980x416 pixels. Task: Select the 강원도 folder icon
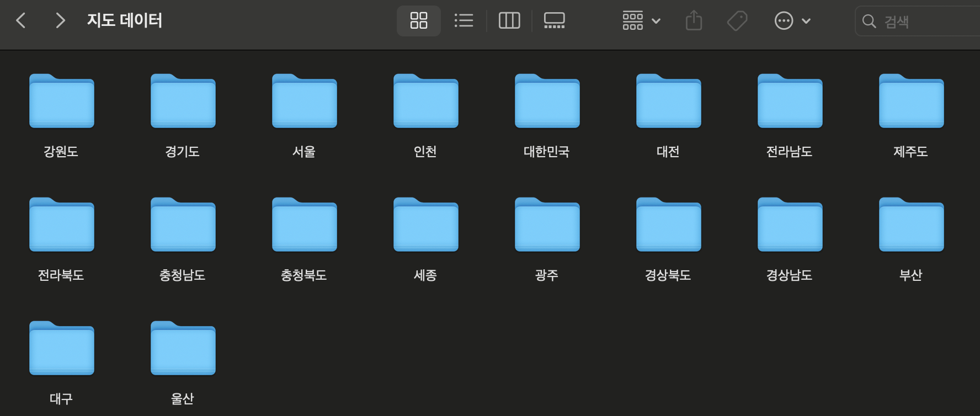pos(62,101)
